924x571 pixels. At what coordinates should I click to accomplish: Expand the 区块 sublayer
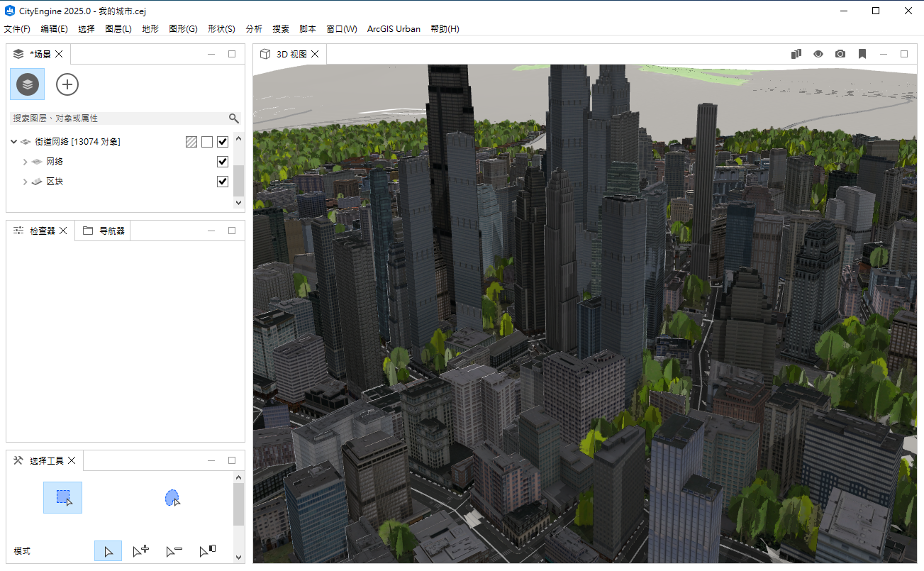click(26, 182)
